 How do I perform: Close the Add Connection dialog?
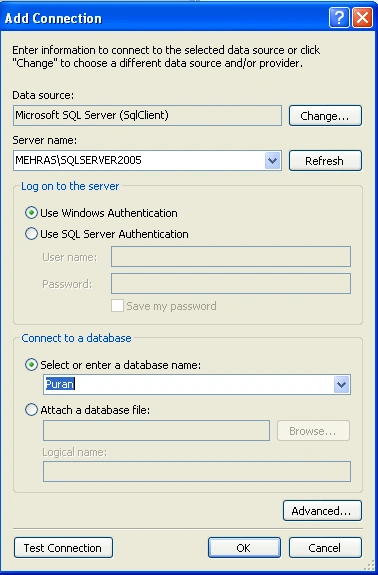coord(362,17)
